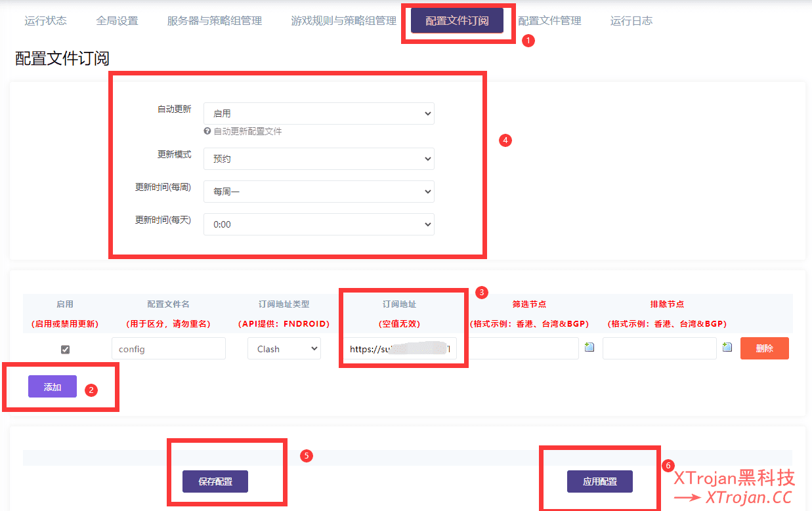The image size is (812, 511).
Task: Click the 订阅地址 URL input field
Action: coord(400,349)
